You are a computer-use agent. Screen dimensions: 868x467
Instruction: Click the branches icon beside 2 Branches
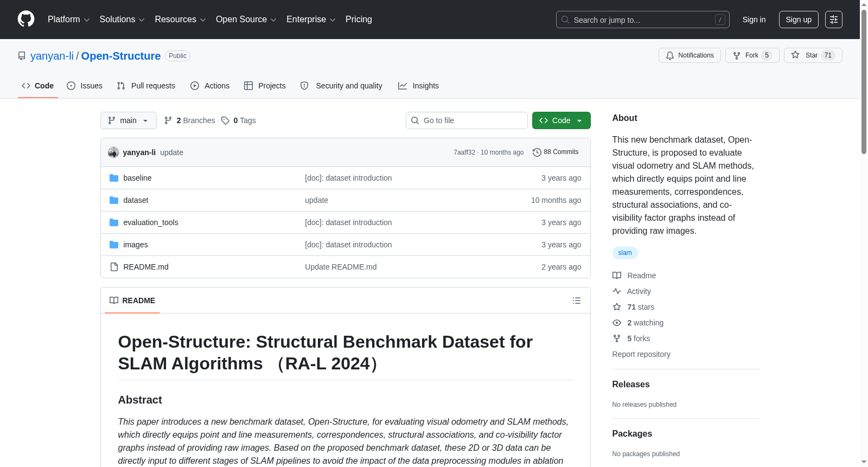(x=168, y=120)
